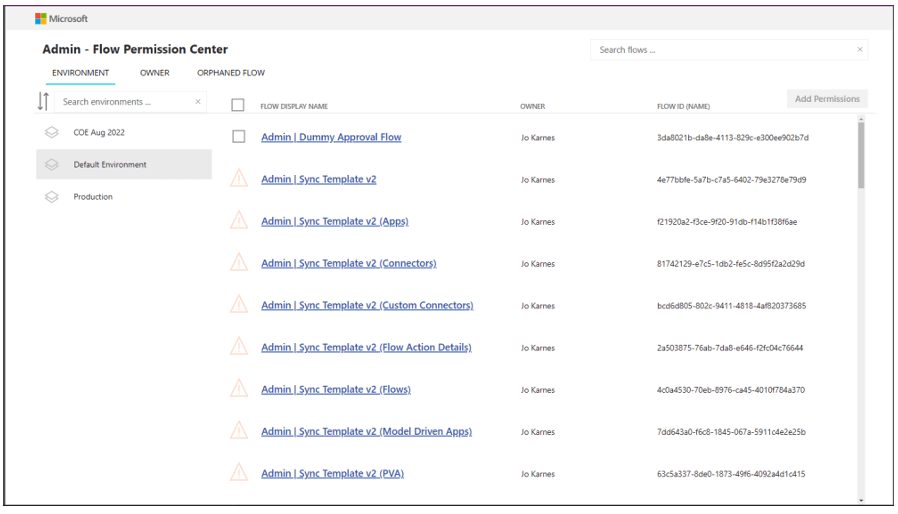Viewport: 898px width, 514px height.
Task: Tick the select-all checkbox in header
Action: pos(238,105)
